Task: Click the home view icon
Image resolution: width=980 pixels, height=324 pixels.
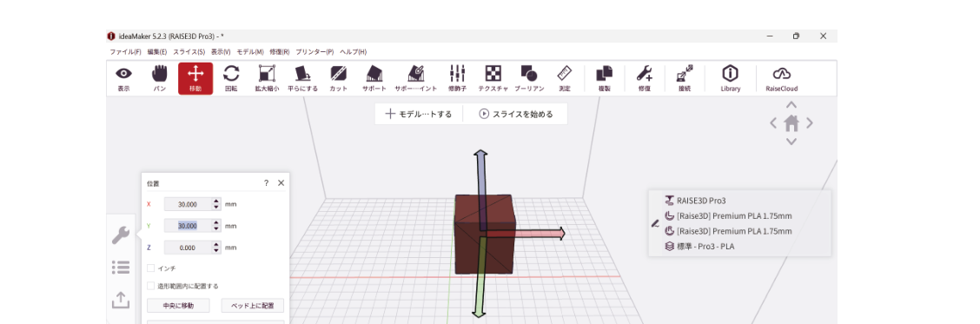Action: (x=791, y=123)
